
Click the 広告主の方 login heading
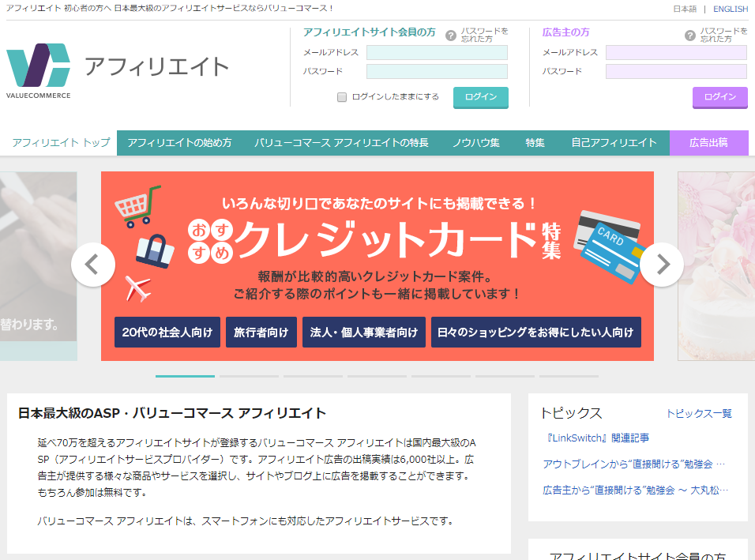tap(565, 32)
